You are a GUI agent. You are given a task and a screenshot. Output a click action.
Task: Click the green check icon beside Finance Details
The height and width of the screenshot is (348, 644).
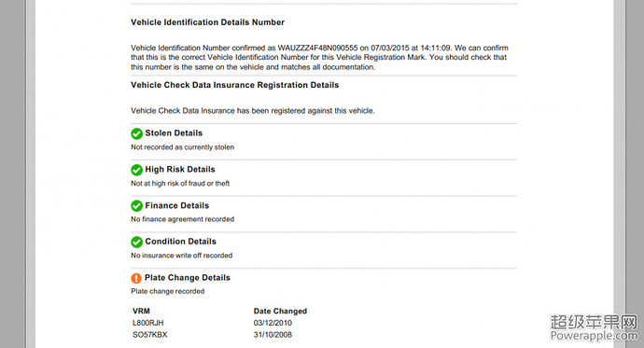137,205
